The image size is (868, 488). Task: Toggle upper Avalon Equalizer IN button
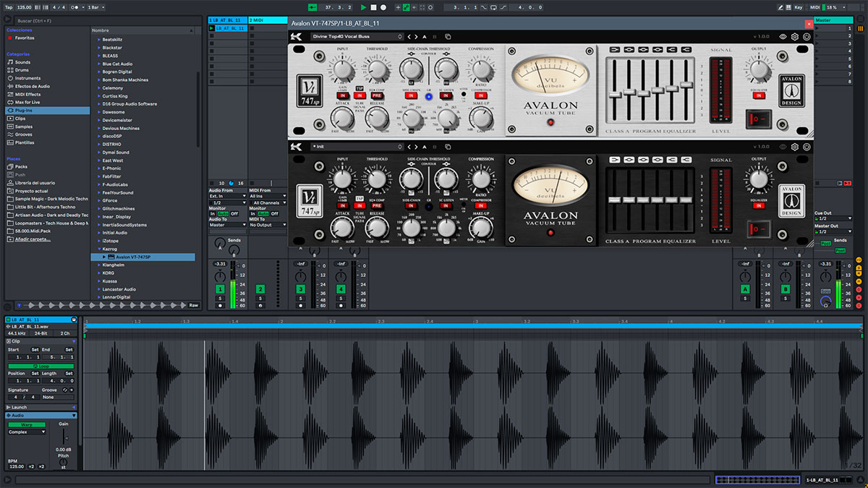[x=758, y=95]
